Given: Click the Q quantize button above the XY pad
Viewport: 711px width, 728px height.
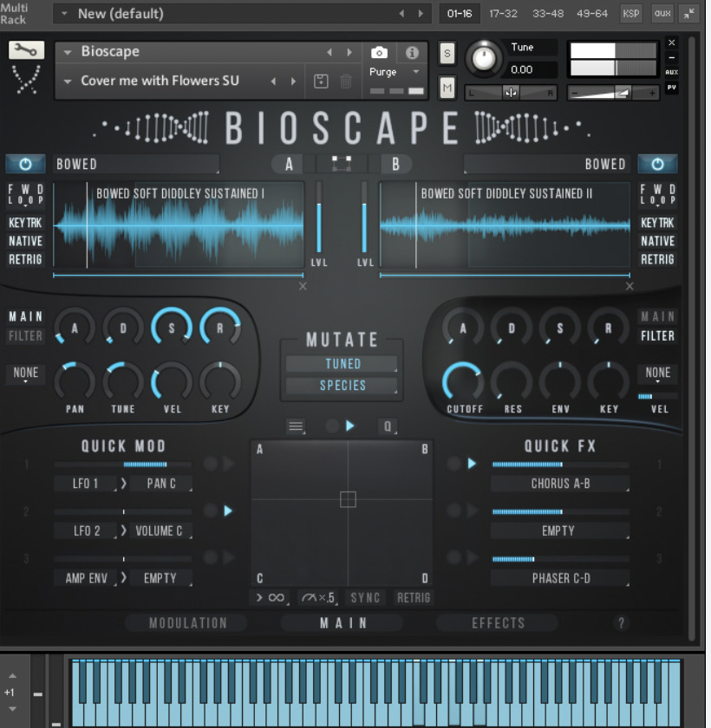Looking at the screenshot, I should point(388,426).
